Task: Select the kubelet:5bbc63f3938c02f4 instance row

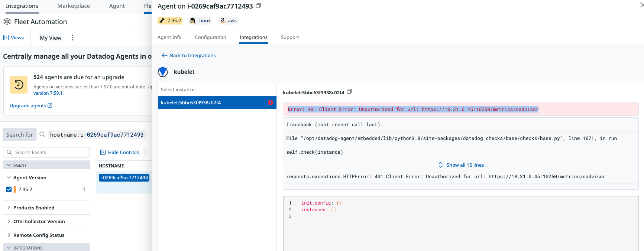Action: click(217, 102)
